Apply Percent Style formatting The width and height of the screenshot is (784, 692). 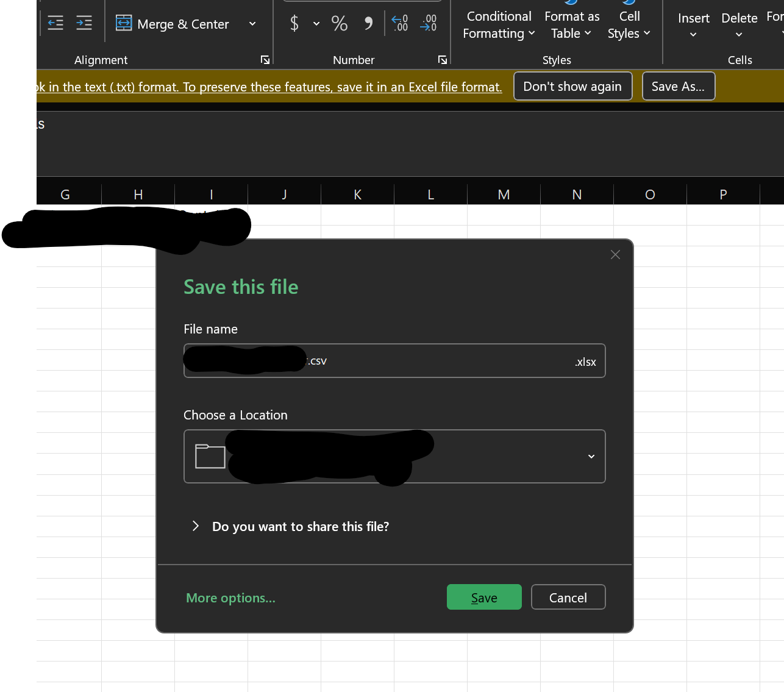340,23
